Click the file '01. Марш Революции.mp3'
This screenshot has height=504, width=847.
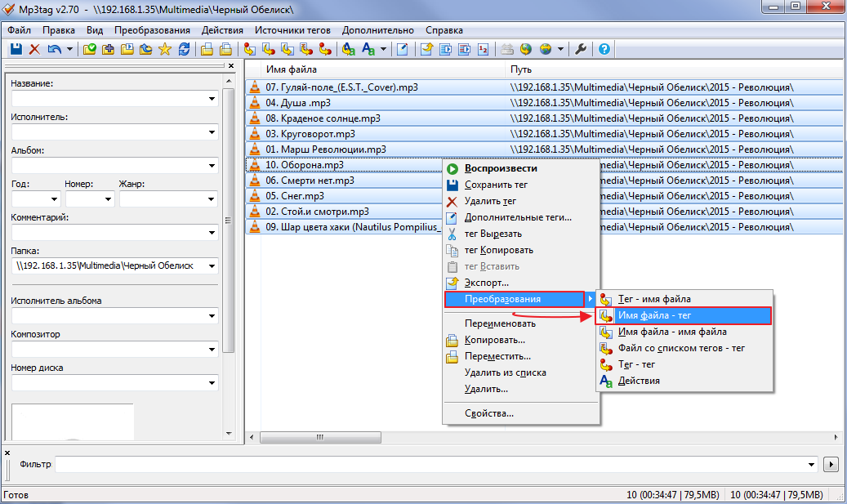326,149
